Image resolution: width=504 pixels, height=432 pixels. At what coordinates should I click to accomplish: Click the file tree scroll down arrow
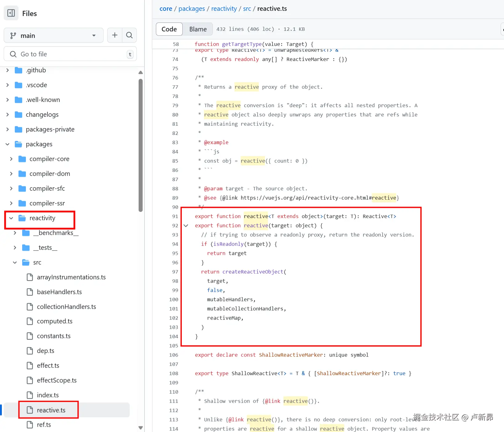(x=140, y=428)
